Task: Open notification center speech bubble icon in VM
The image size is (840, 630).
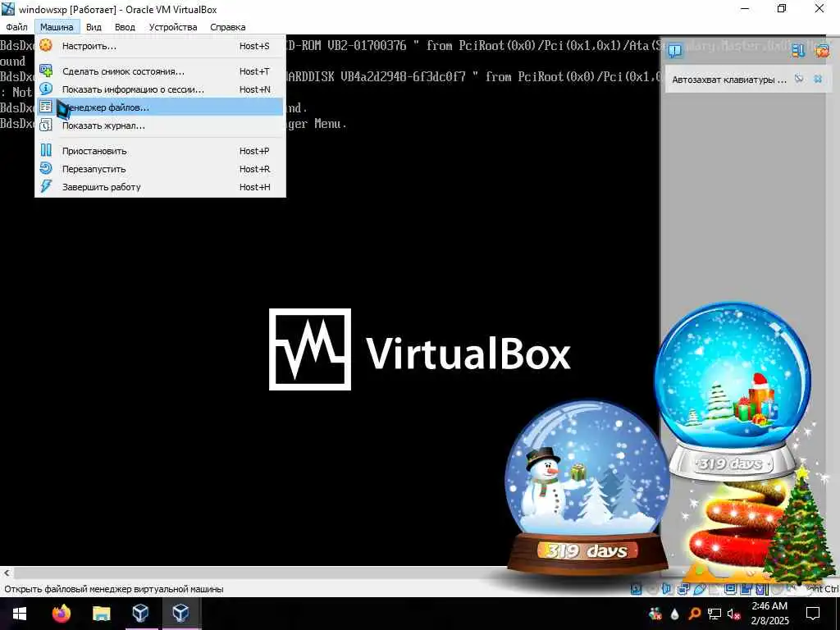Action: (x=675, y=50)
